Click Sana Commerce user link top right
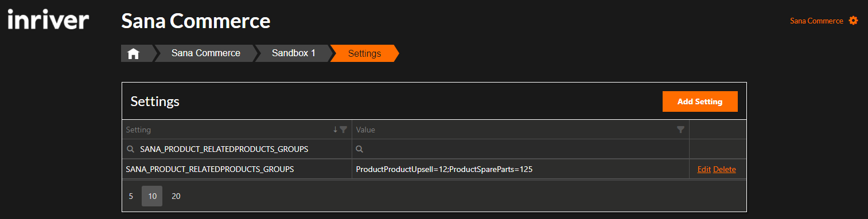868x219 pixels. coord(816,21)
